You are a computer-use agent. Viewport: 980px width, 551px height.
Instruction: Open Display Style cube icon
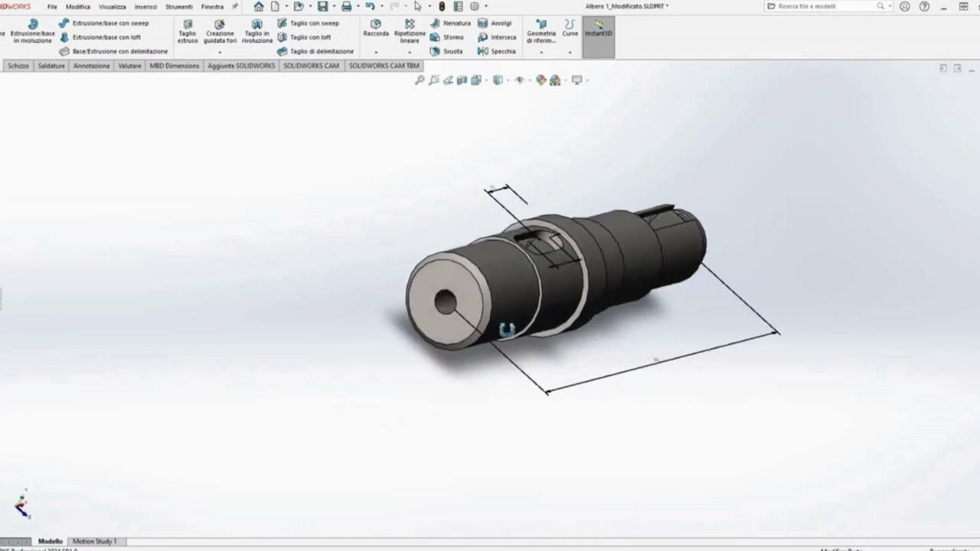(x=498, y=80)
